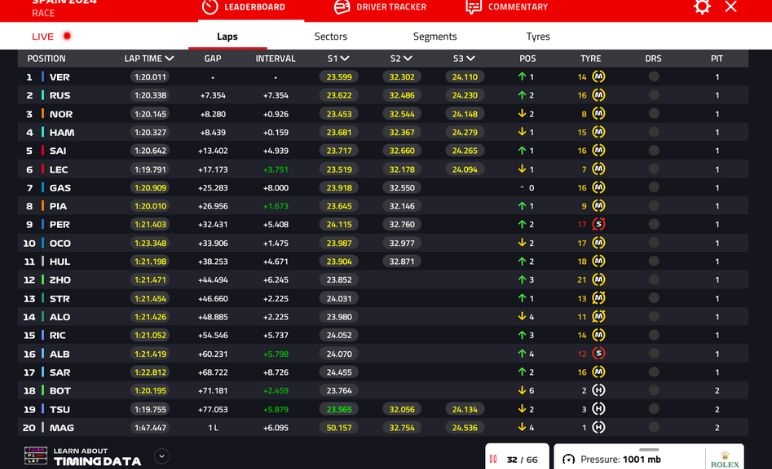Image resolution: width=772 pixels, height=469 pixels.
Task: Switch to the Tyres tab
Action: (538, 36)
